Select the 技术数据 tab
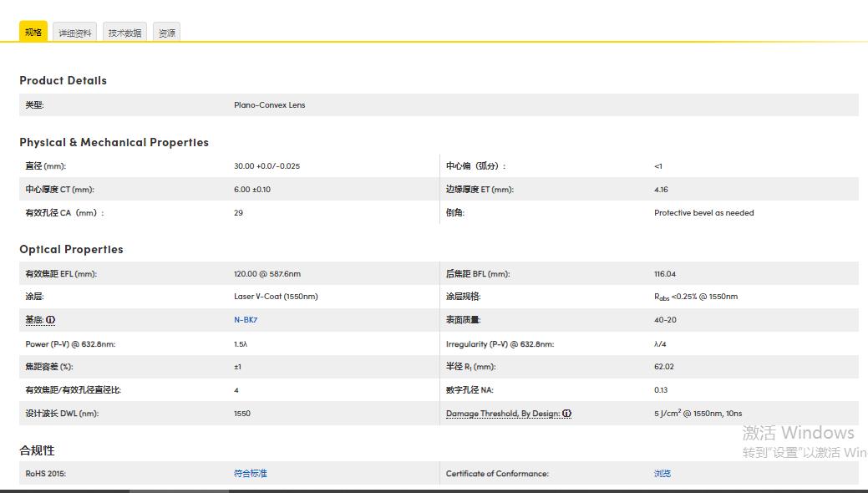The image size is (868, 493). 124,33
